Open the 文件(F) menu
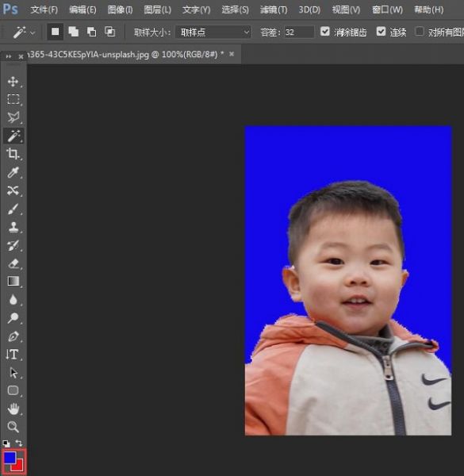This screenshot has height=476, width=464. point(44,10)
